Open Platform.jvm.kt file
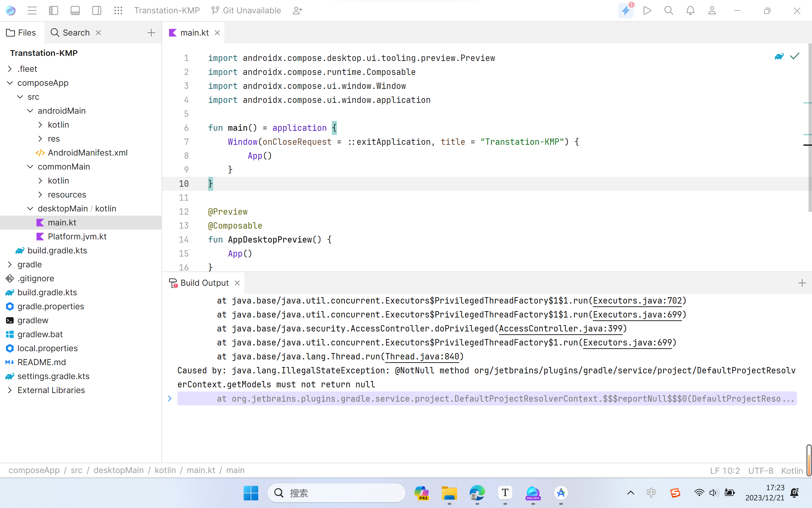 point(71,237)
